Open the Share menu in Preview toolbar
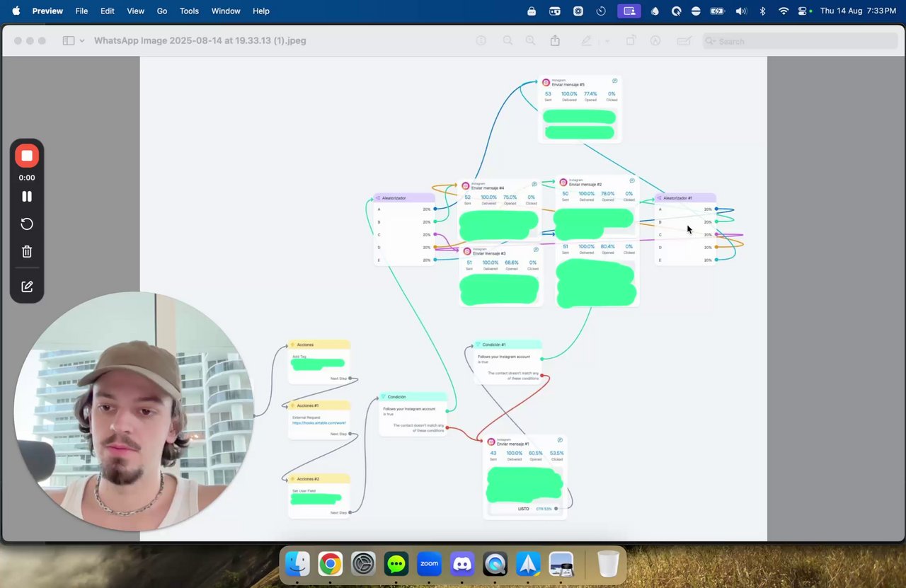The width and height of the screenshot is (906, 588). point(555,41)
